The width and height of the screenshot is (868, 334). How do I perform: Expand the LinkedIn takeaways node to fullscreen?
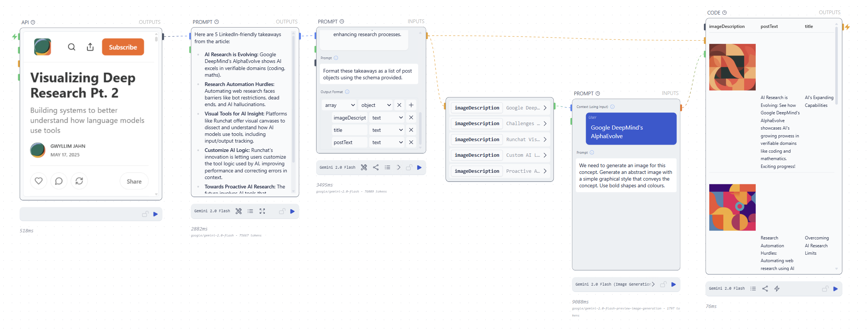coord(262,211)
